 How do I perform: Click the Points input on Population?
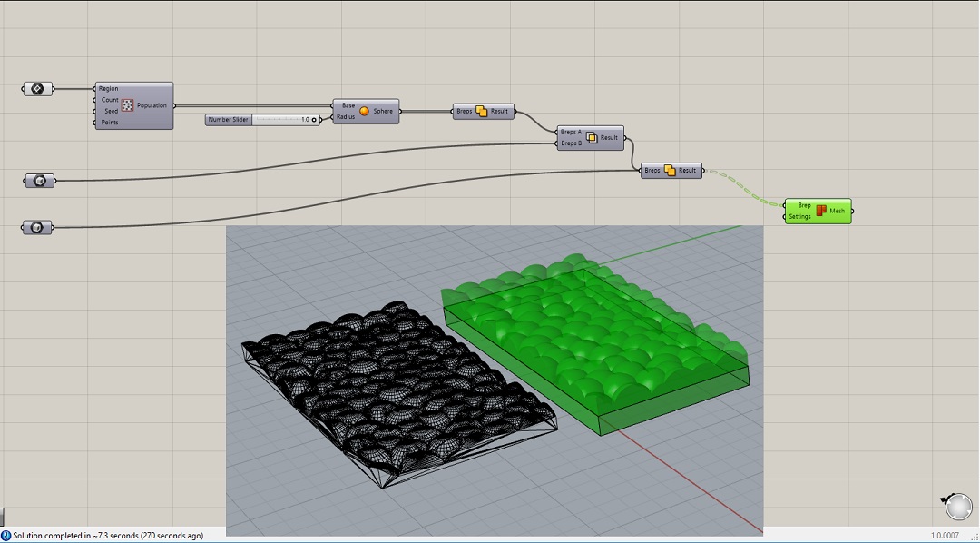coord(110,122)
